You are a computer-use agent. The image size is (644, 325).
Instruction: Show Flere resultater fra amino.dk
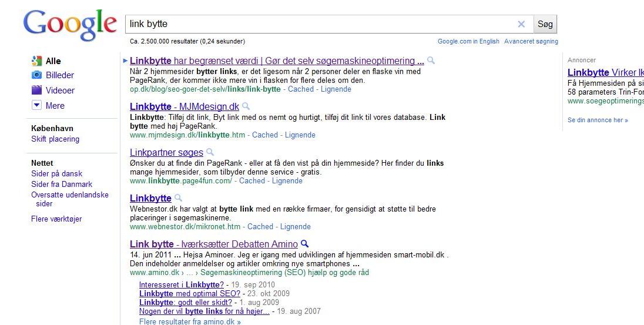(190, 321)
